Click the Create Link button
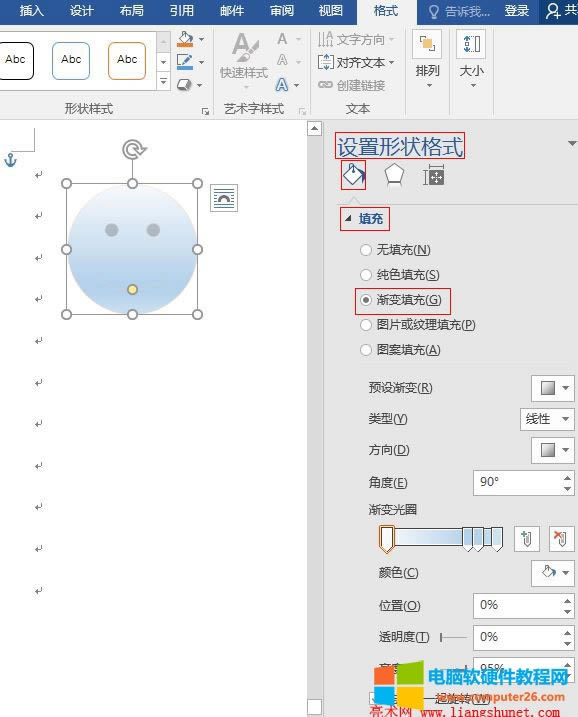 coord(351,85)
